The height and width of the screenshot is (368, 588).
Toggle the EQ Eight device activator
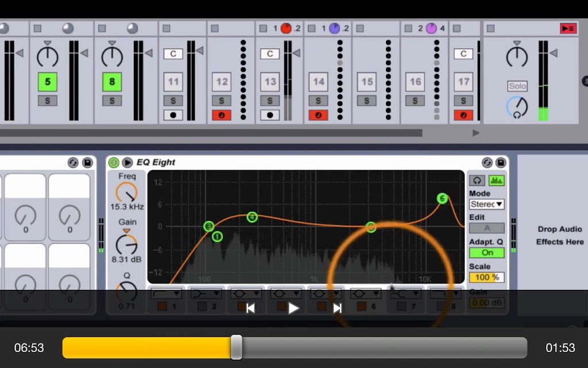pyautogui.click(x=114, y=163)
